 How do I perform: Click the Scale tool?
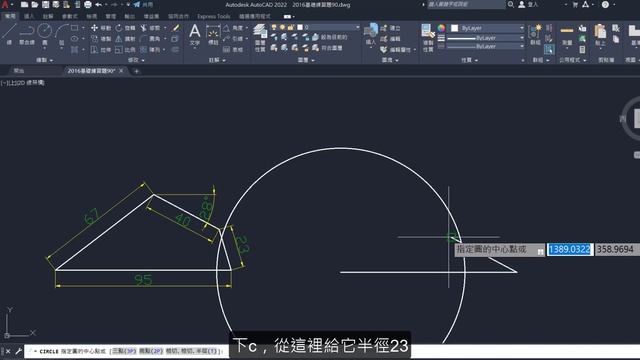coord(125,50)
